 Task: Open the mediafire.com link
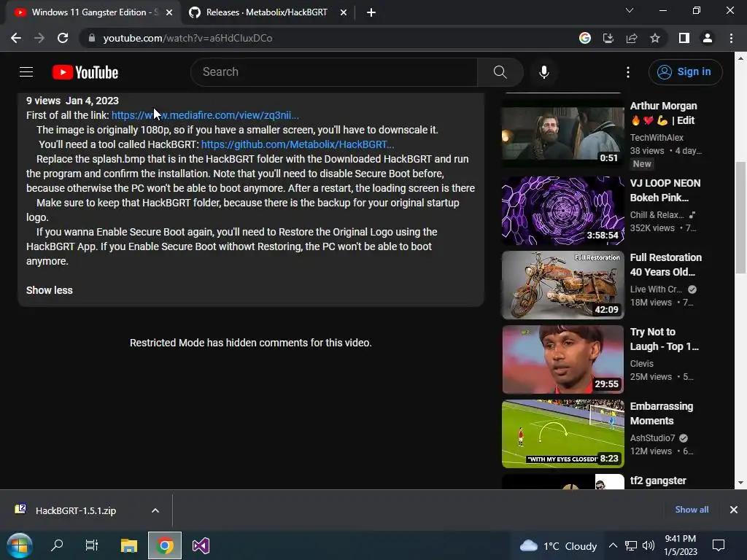[x=205, y=115]
